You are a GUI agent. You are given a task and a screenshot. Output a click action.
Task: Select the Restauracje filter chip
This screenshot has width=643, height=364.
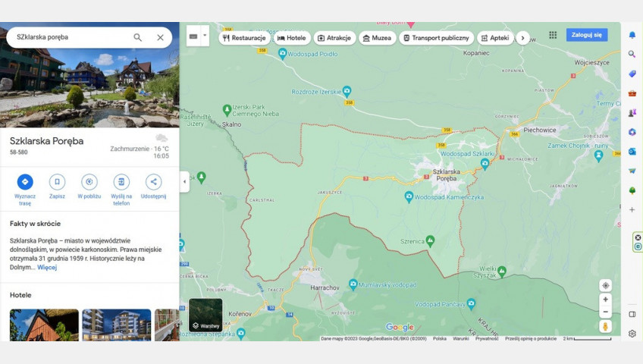tap(244, 38)
